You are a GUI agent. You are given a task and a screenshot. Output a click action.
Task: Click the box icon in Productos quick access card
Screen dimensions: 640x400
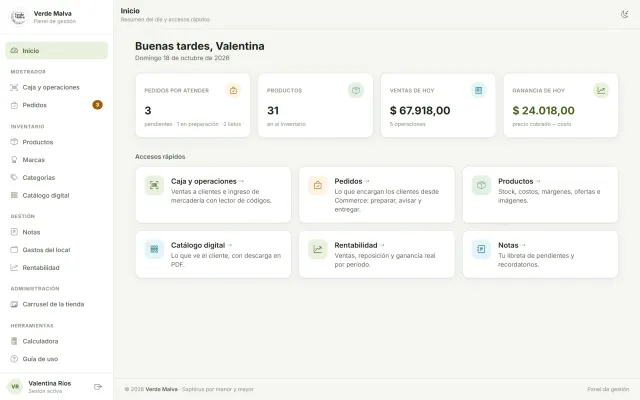pyautogui.click(x=481, y=185)
